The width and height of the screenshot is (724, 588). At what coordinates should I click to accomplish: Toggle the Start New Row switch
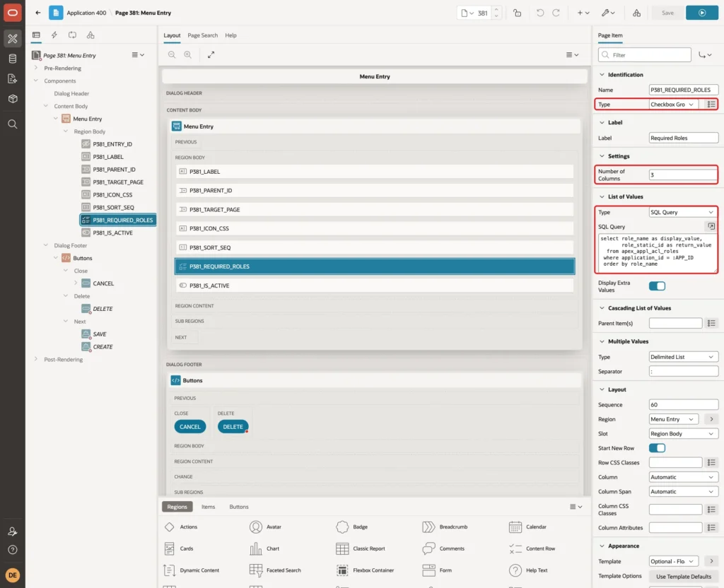(657, 448)
